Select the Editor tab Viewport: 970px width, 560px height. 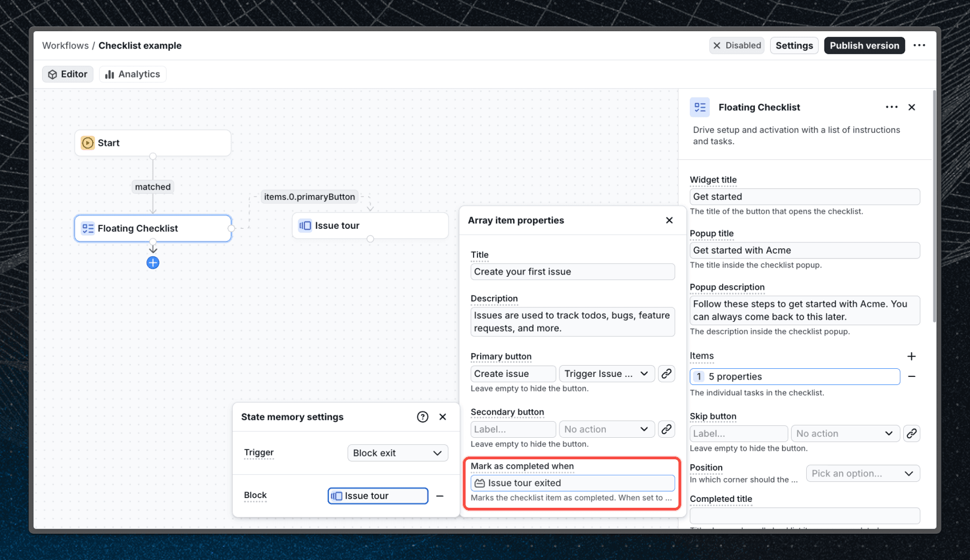coord(68,74)
